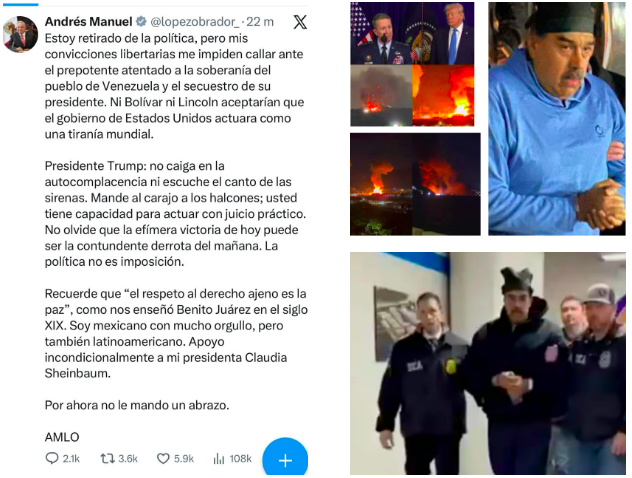
Task: Open @lopezobrador_ handle link
Action: (195, 22)
